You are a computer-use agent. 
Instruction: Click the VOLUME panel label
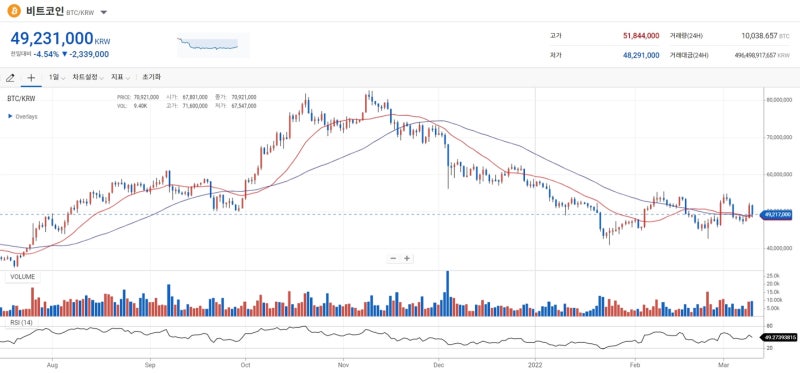[22, 277]
